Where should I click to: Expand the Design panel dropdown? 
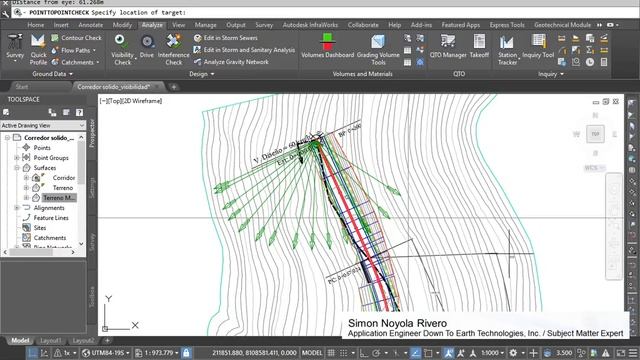click(202, 74)
